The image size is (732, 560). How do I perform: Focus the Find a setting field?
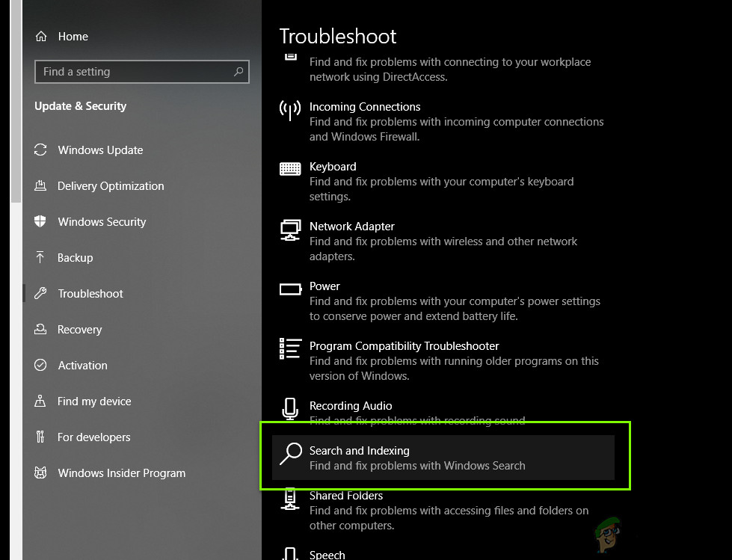142,72
